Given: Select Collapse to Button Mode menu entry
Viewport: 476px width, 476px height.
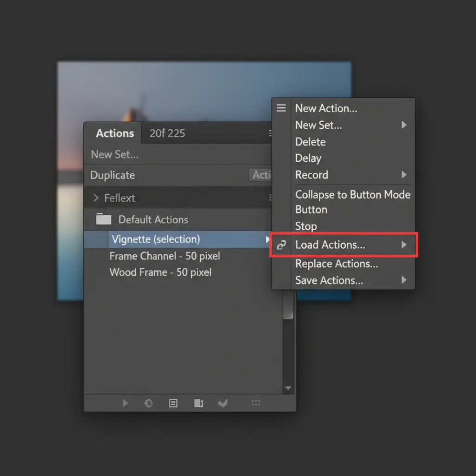Looking at the screenshot, I should [352, 195].
